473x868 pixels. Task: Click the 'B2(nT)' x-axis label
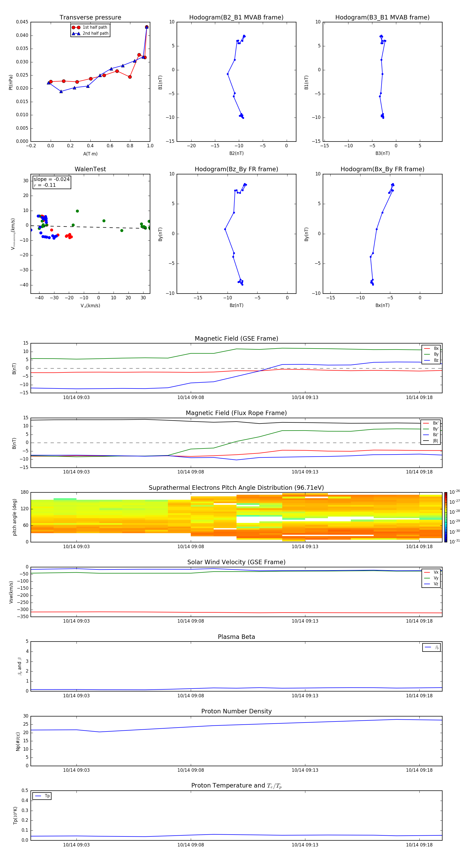coord(236,153)
